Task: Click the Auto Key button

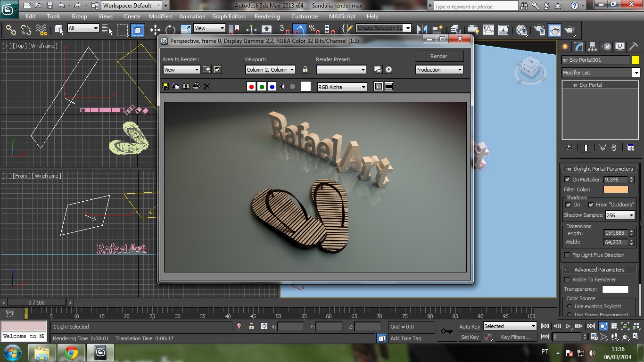Action: click(470, 327)
